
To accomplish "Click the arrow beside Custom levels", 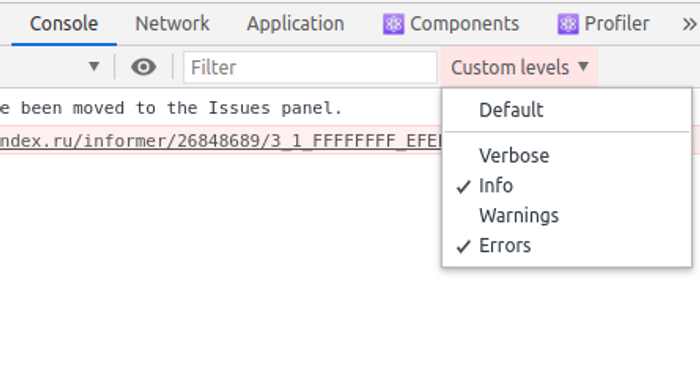I will pyautogui.click(x=583, y=67).
